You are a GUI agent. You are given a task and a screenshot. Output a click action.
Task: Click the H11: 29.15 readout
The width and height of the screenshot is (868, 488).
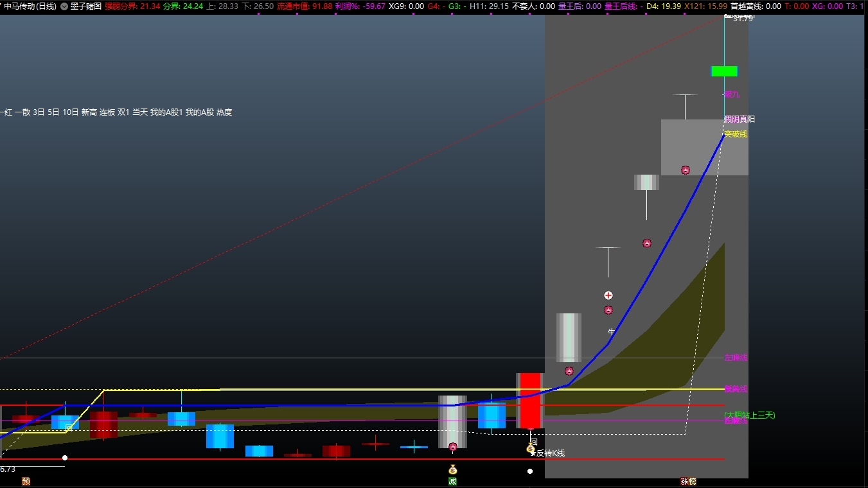[x=489, y=6]
